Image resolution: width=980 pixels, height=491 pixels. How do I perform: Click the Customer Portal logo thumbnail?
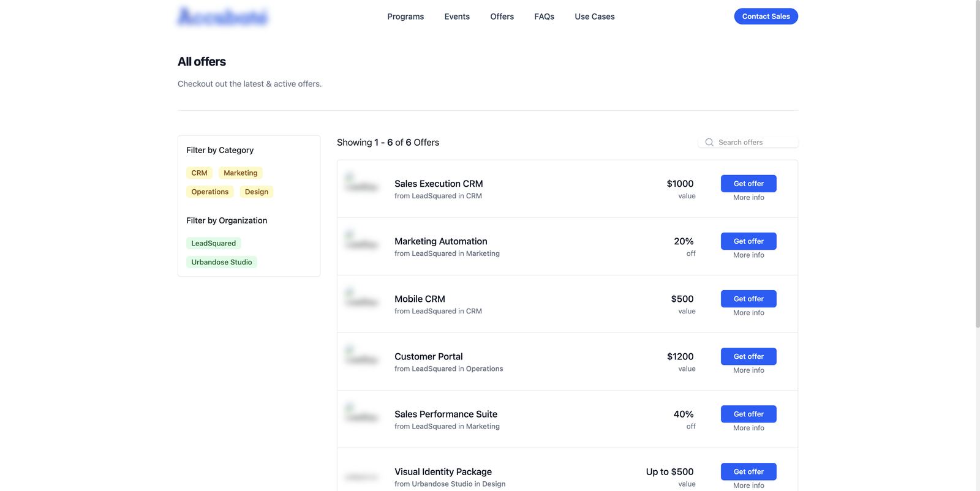(362, 356)
